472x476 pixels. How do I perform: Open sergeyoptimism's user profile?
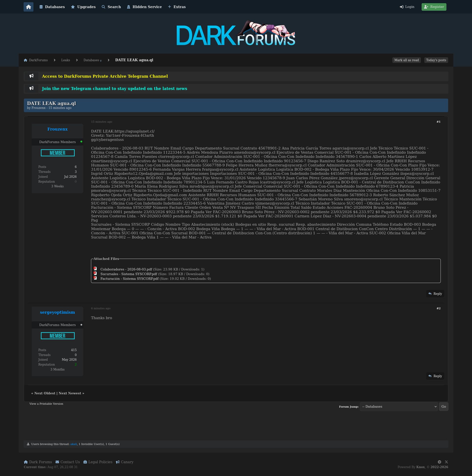tap(57, 312)
